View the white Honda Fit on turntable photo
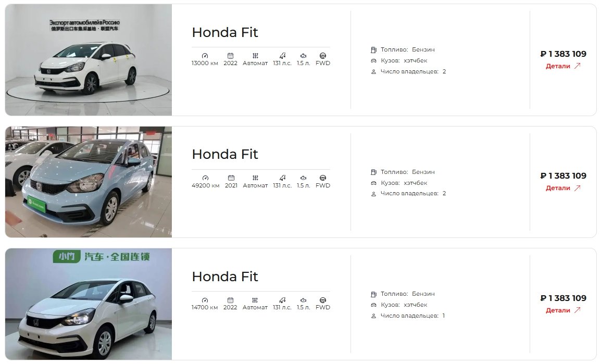 click(x=89, y=60)
